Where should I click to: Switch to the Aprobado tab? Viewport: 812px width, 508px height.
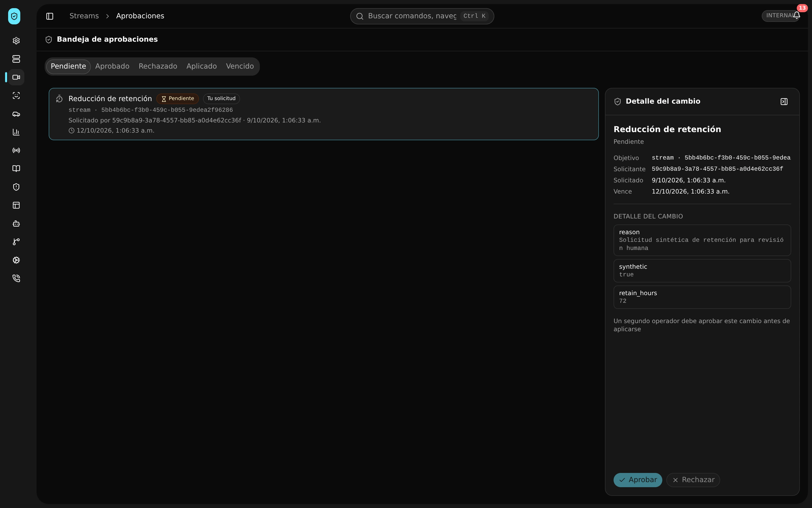112,67
